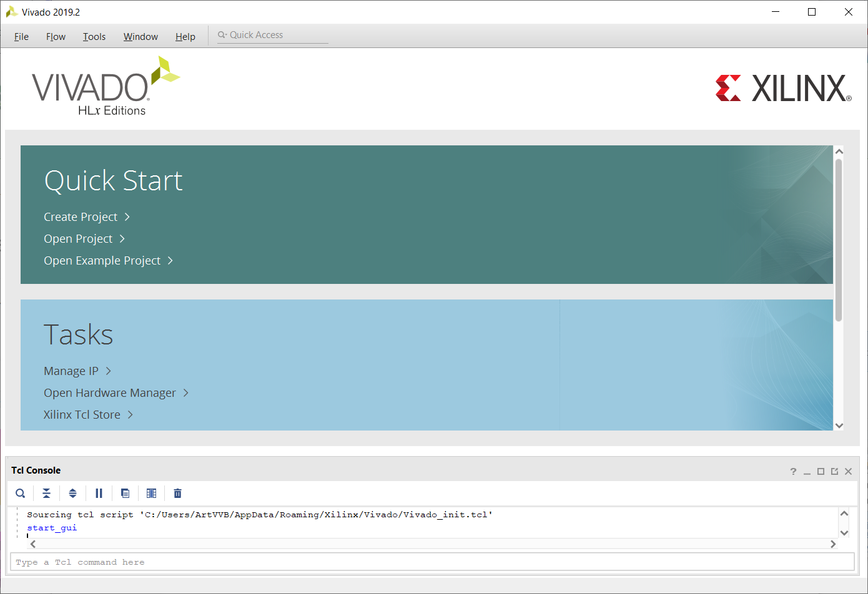Open the Tcl Console search tool
Viewport: 868px width, 594px height.
point(21,494)
